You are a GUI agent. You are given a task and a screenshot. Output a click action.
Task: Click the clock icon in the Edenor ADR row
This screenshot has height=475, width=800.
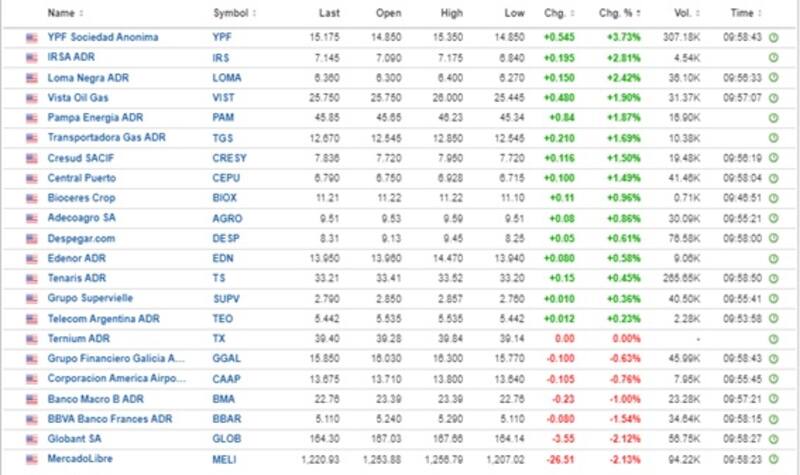pos(773,258)
